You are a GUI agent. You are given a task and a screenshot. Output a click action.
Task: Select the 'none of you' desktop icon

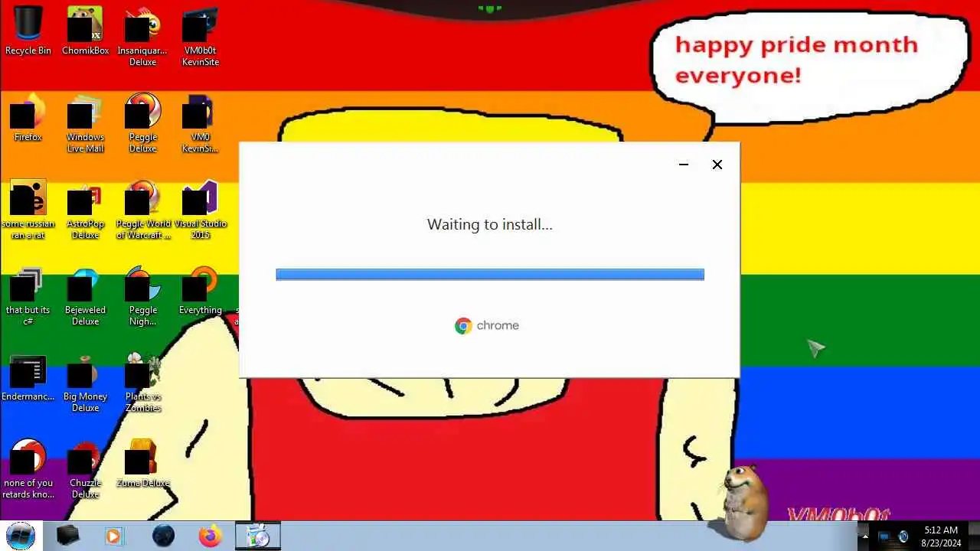(28, 468)
